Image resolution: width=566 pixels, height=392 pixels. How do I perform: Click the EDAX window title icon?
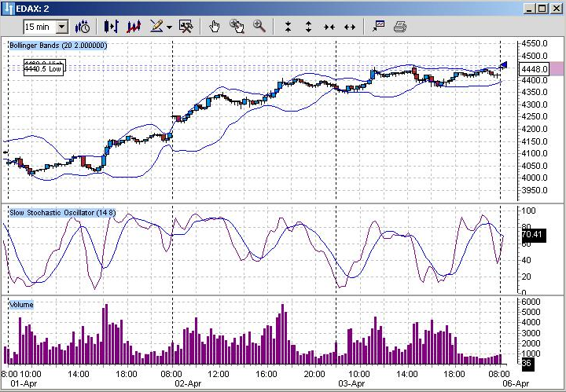(x=9, y=9)
